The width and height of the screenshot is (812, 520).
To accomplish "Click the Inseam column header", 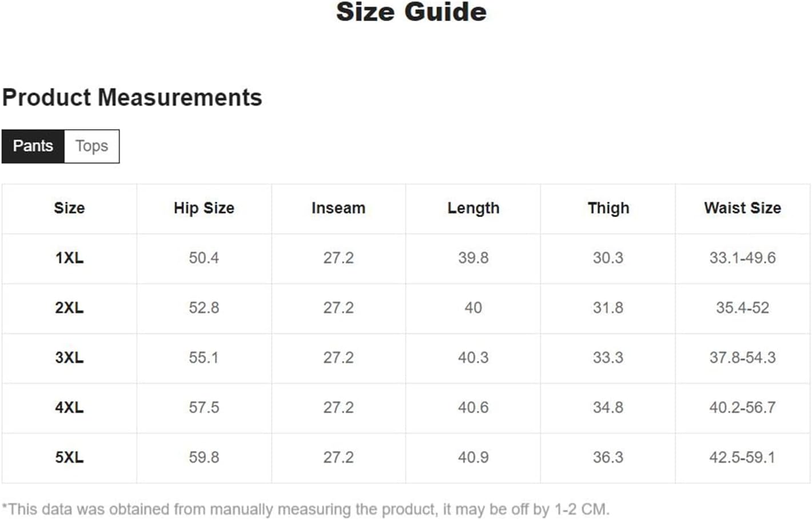I will 339,208.
